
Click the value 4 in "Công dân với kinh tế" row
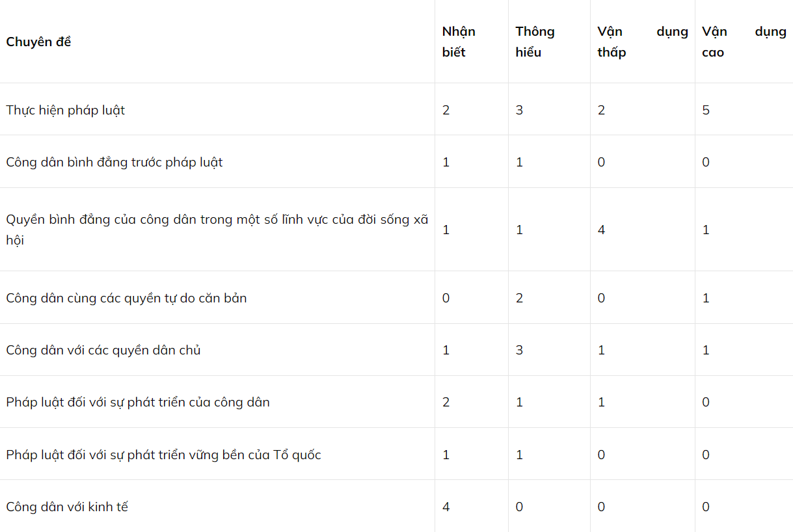click(446, 507)
